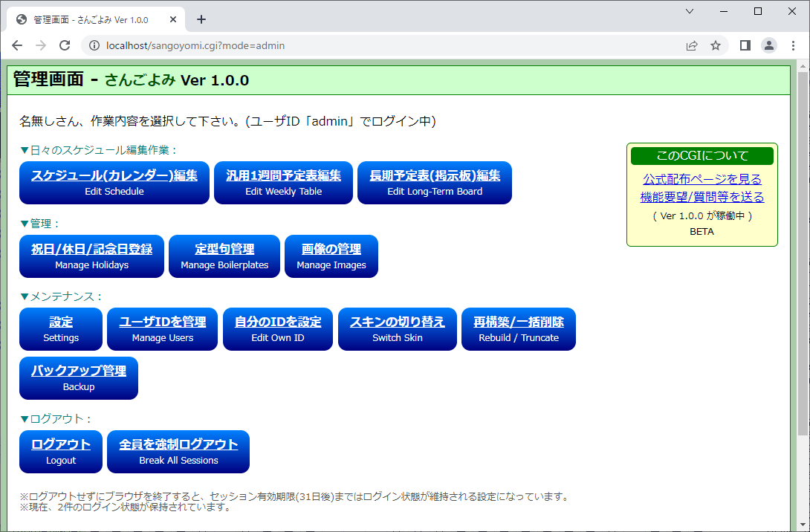Click 全員を強制ログアウト Break All Sessions

pos(178,452)
